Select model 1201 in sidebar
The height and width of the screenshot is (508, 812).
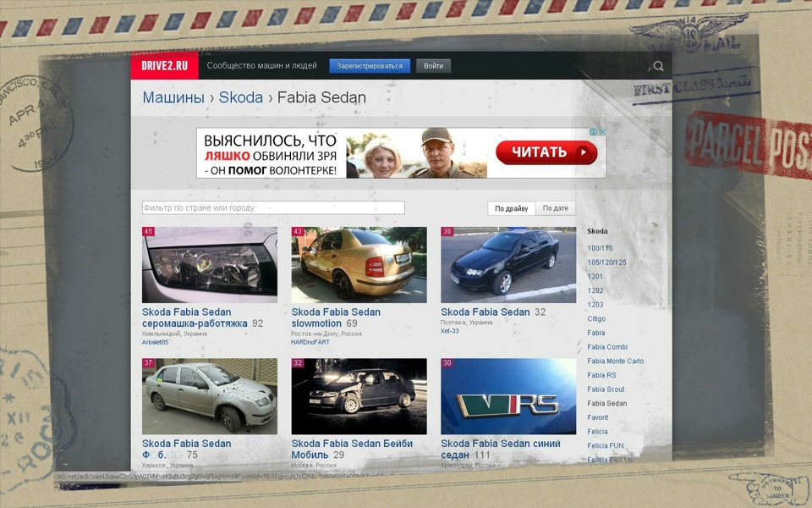click(595, 276)
